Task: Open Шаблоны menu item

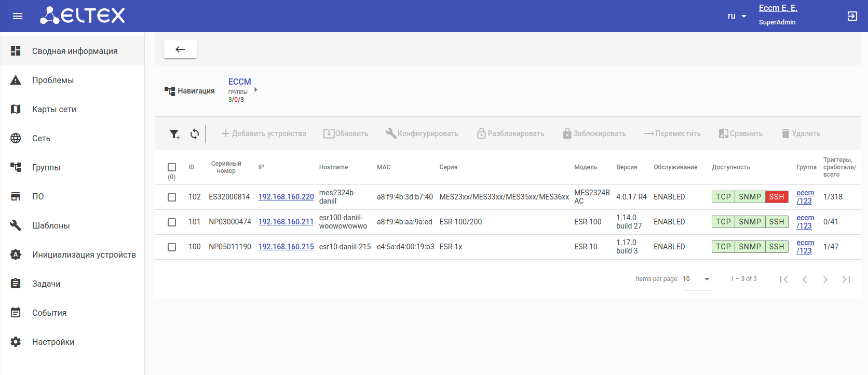Action: (72, 225)
